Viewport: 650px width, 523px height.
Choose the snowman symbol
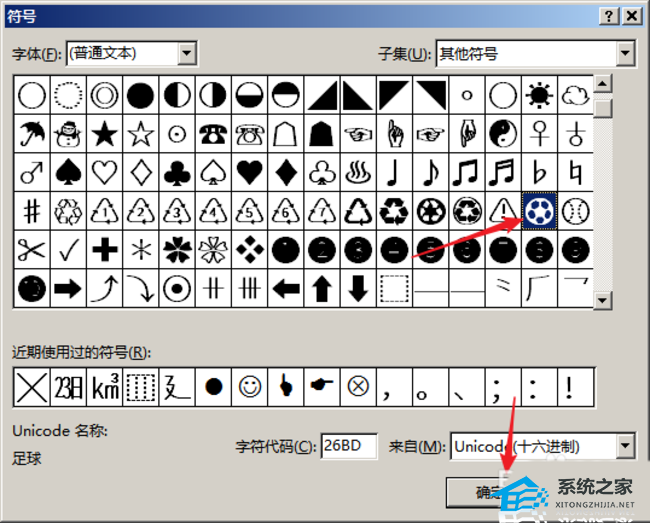68,133
